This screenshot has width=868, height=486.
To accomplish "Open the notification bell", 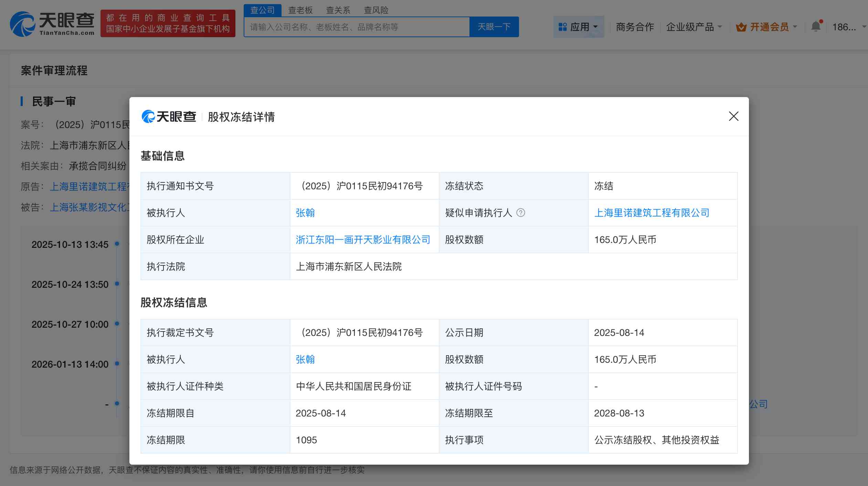I will tap(816, 26).
